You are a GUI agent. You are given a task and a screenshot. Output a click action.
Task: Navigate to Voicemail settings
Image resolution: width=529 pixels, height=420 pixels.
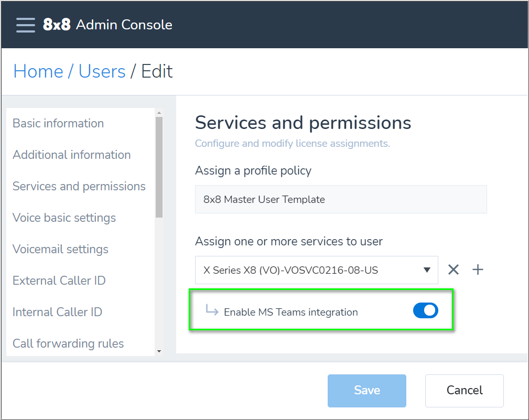coord(61,249)
